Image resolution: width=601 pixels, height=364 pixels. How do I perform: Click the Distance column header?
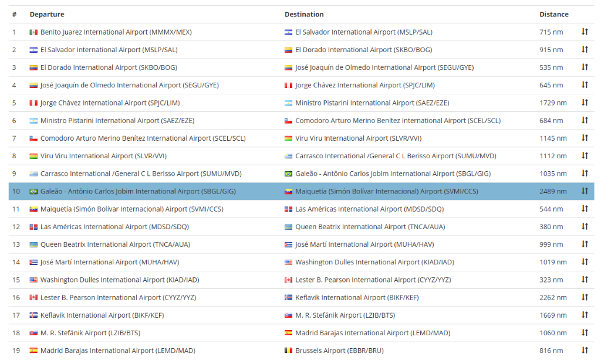[554, 15]
